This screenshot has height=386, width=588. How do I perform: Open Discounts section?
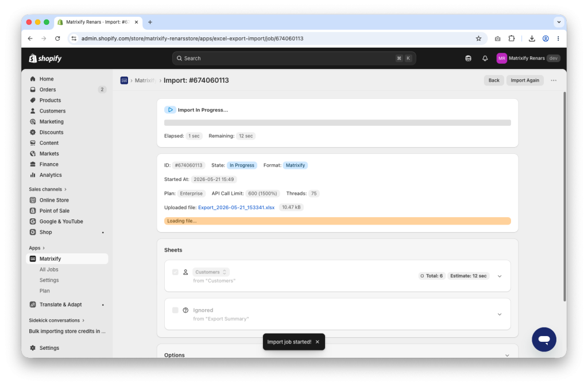coord(51,133)
